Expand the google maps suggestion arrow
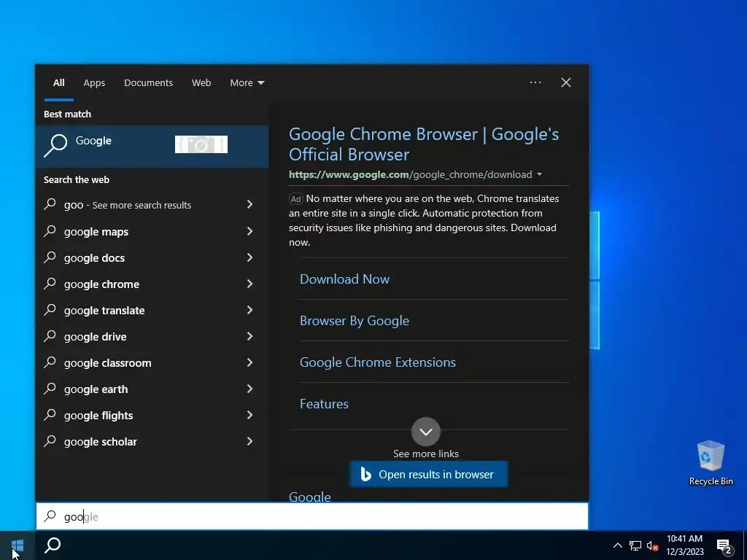Image resolution: width=747 pixels, height=560 pixels. [x=249, y=231]
